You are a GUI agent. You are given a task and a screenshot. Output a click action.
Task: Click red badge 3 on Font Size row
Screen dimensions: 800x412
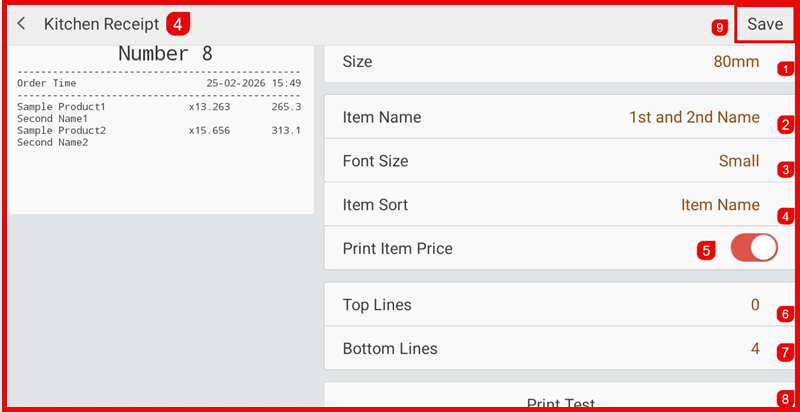click(x=786, y=169)
